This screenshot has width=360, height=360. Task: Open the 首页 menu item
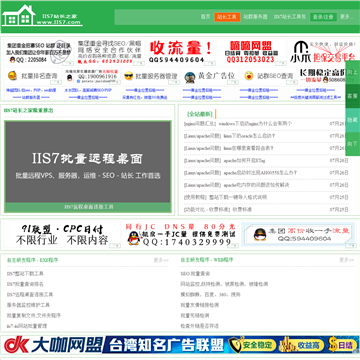205,17
